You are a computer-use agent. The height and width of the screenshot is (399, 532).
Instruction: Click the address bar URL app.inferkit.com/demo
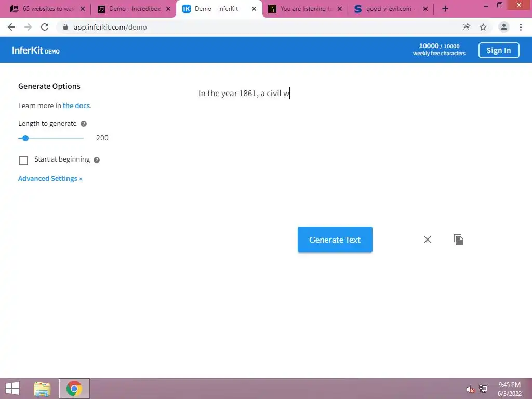click(110, 27)
